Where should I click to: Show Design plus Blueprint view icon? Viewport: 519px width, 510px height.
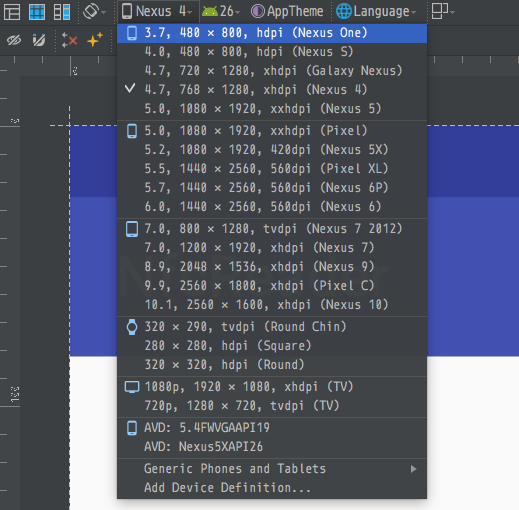[x=62, y=12]
